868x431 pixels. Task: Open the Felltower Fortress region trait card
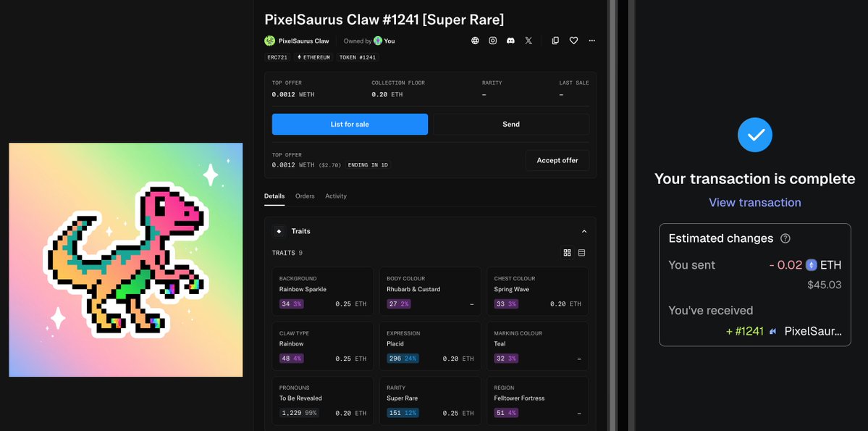click(x=537, y=401)
